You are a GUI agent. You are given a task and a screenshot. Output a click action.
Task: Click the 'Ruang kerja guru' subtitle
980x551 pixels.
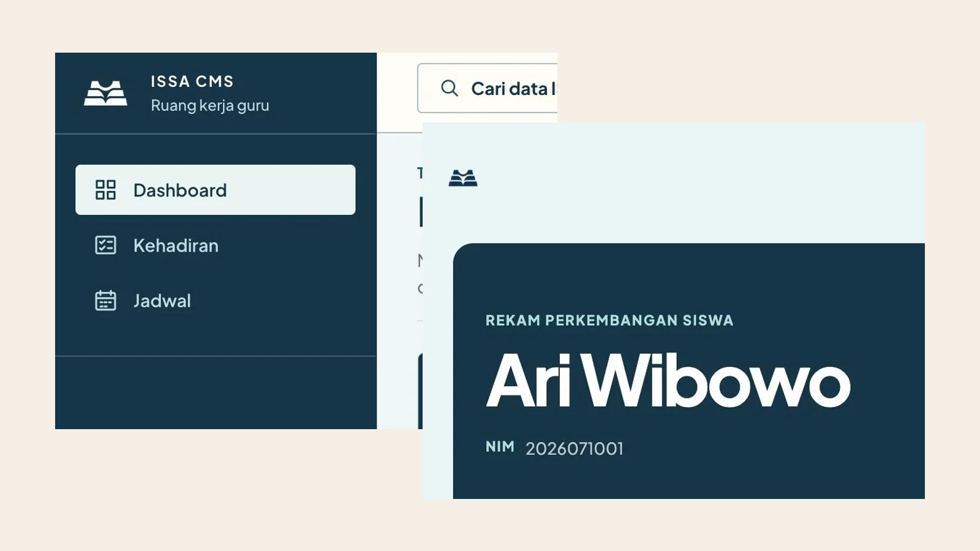pyautogui.click(x=210, y=105)
